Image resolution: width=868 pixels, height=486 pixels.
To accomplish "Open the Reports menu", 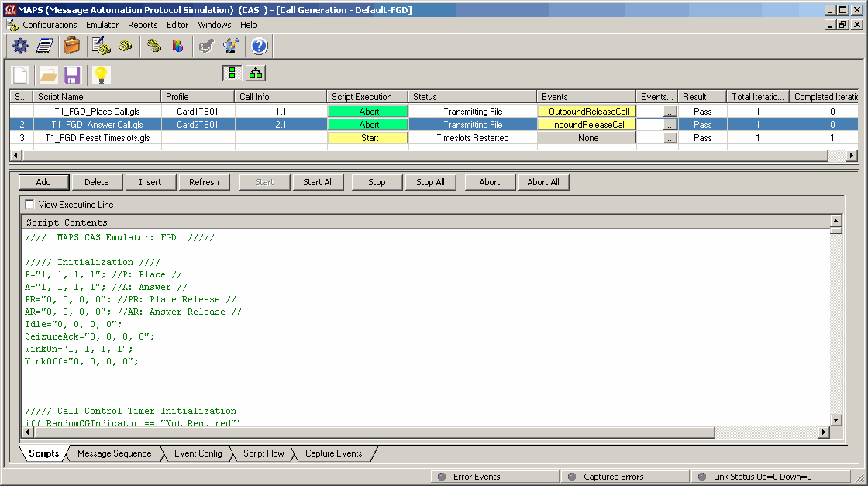I will pos(143,25).
